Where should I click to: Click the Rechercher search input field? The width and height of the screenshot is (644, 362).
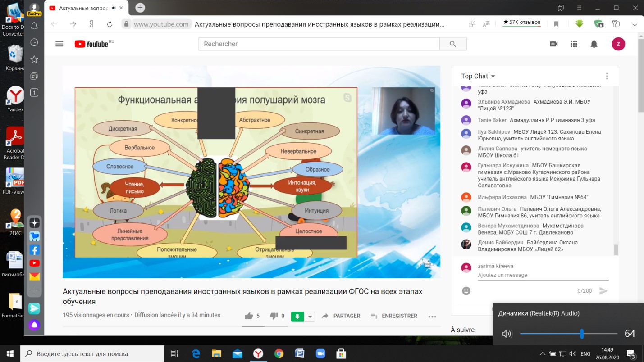[319, 44]
